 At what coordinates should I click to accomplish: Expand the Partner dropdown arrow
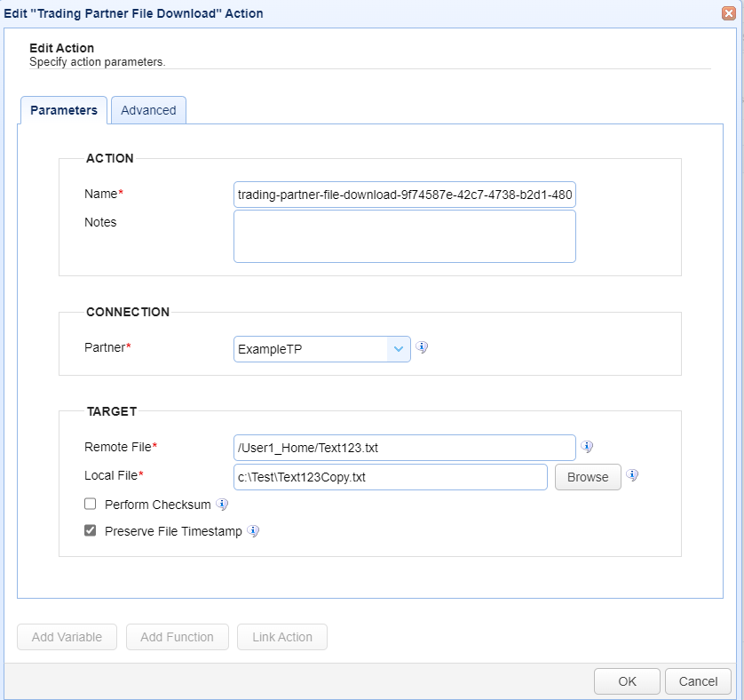coord(398,349)
